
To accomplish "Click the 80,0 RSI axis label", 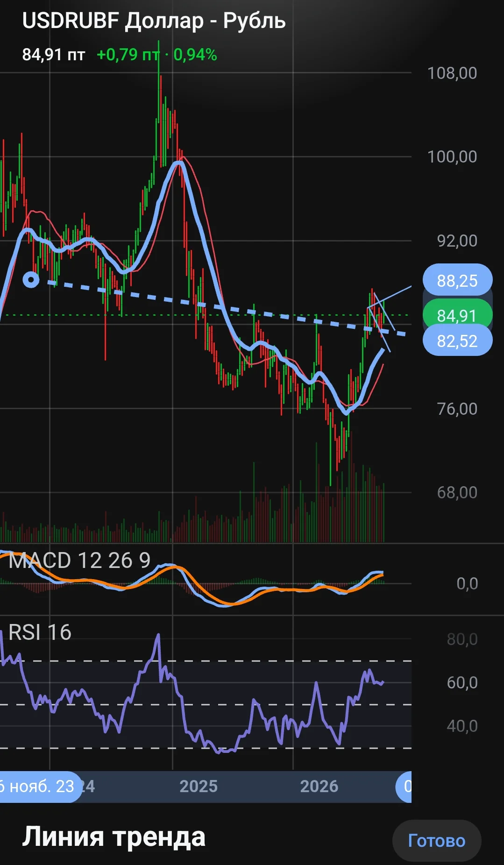I will (462, 639).
